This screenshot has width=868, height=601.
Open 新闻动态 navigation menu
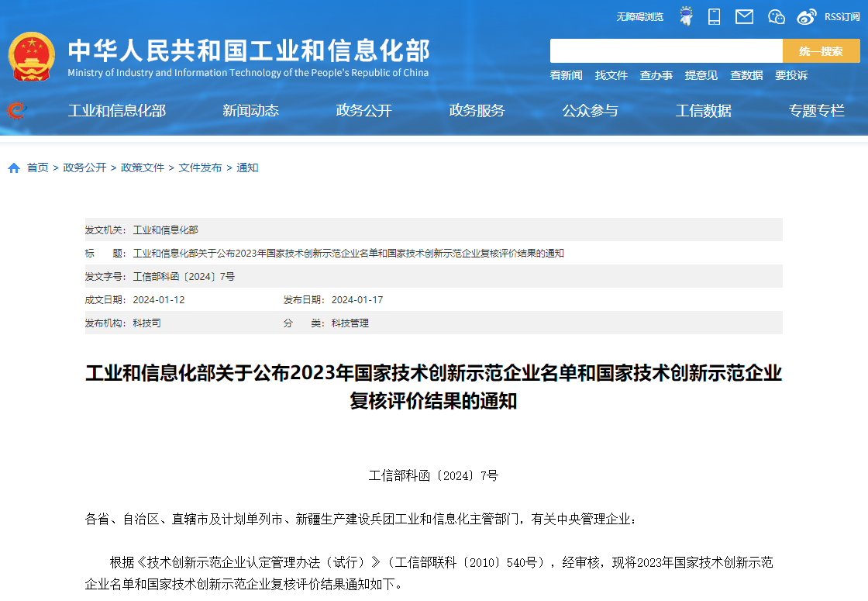(x=250, y=111)
